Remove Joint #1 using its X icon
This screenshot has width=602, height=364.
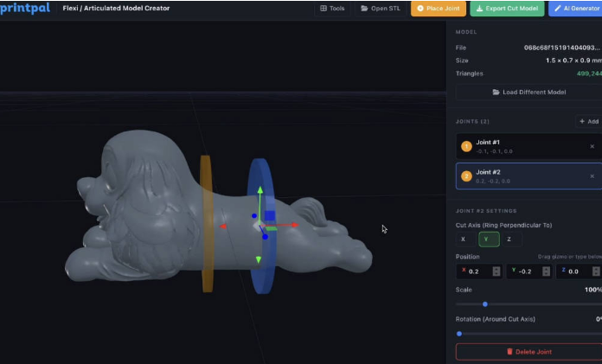pos(592,146)
